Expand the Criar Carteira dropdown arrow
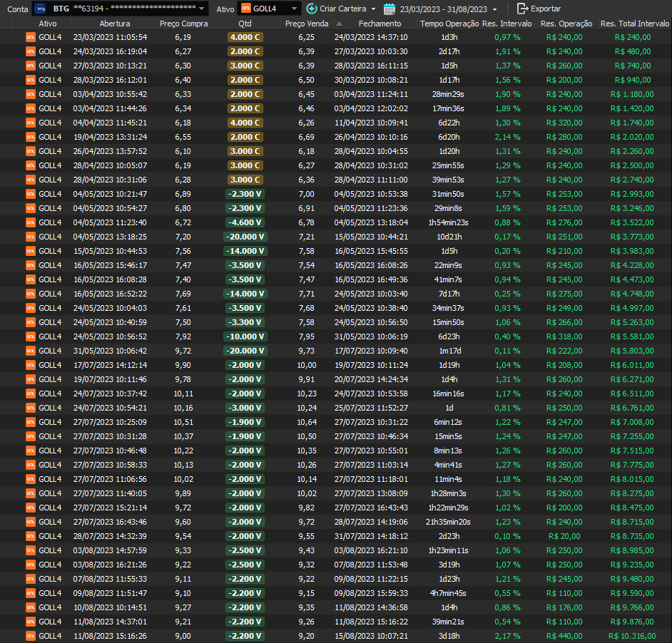Screen dimensions: 672x643 coord(373,9)
